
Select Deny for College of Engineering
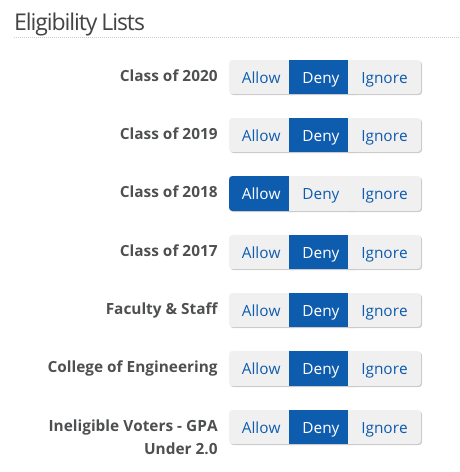click(319, 369)
